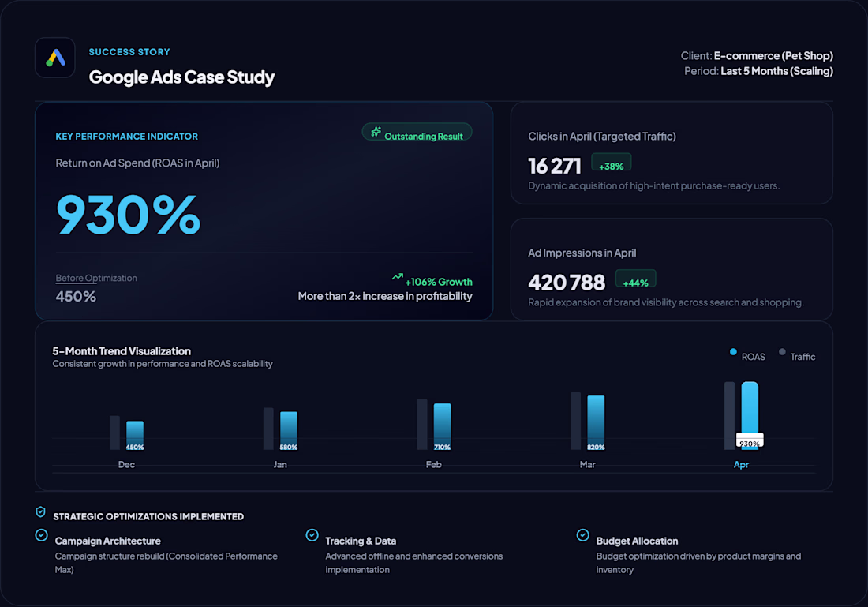This screenshot has height=607, width=868.
Task: Click the Jan ROAS bar labeled 580%
Action: 288,430
